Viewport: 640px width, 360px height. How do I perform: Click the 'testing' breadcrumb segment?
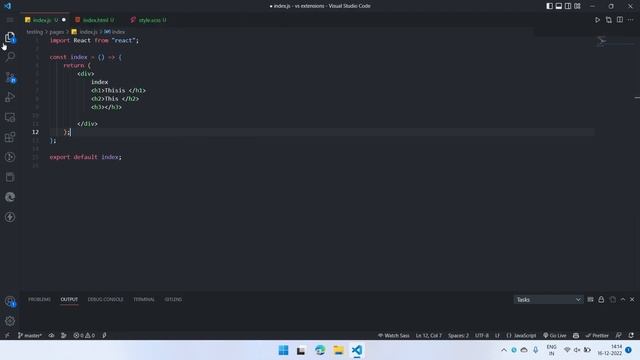click(x=34, y=32)
